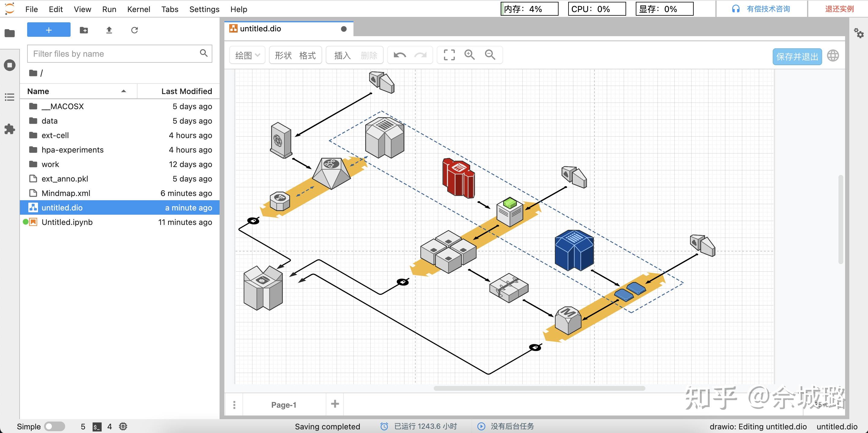868x433 pixels.
Task: Expand the 绘图 dropdown menu
Action: pyautogui.click(x=247, y=55)
